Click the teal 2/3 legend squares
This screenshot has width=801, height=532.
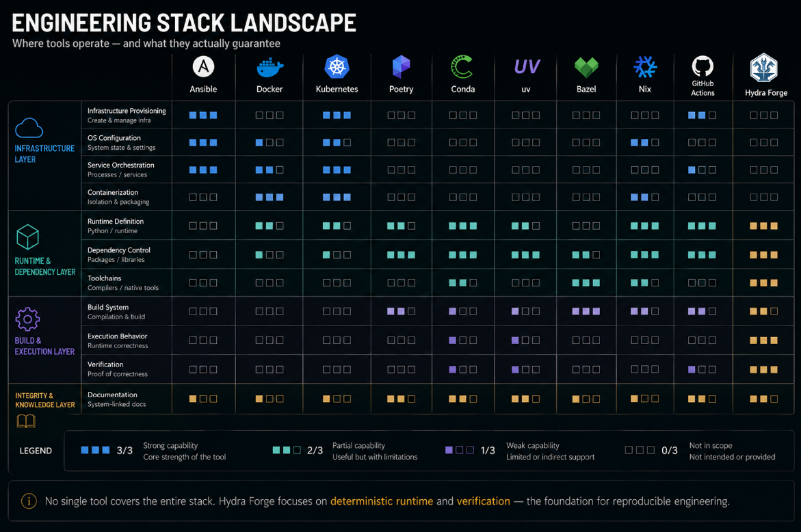coord(287,451)
